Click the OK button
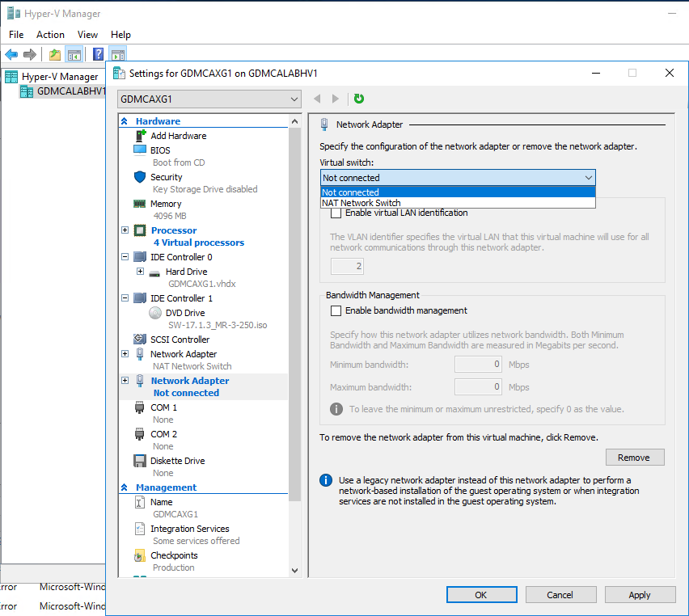Screen dimensions: 689x616 pyautogui.click(x=482, y=595)
